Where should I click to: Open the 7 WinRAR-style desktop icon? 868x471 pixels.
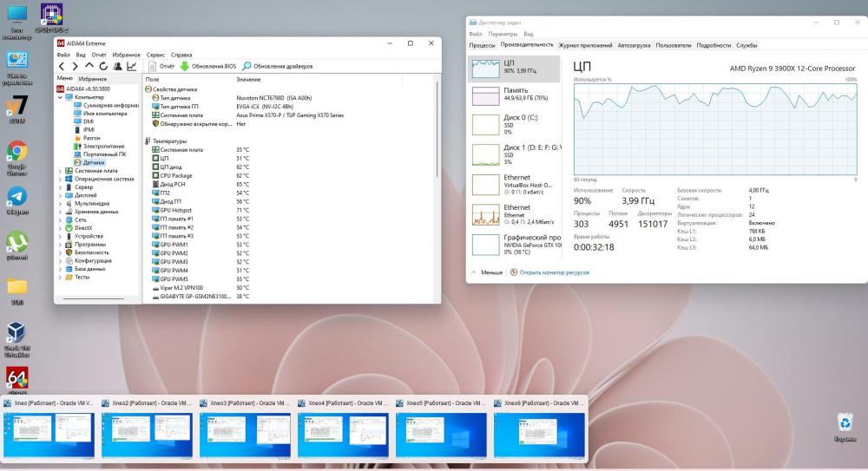click(x=17, y=105)
